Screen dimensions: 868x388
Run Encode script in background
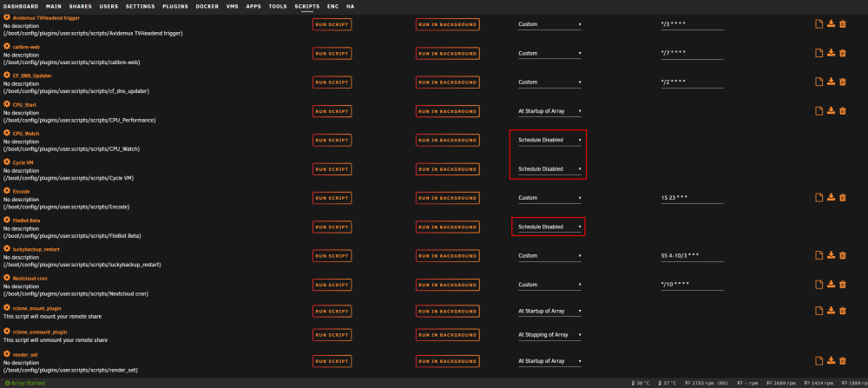(x=447, y=198)
